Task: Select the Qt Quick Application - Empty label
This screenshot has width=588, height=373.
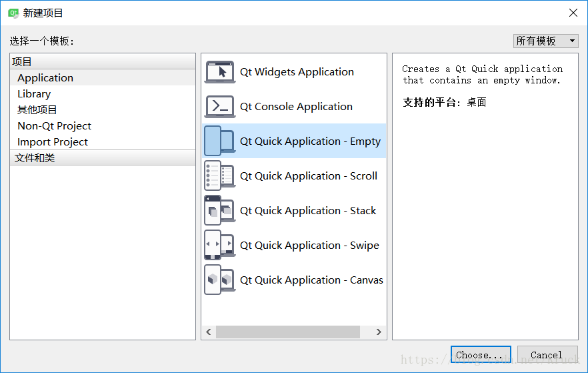Action: (x=310, y=141)
